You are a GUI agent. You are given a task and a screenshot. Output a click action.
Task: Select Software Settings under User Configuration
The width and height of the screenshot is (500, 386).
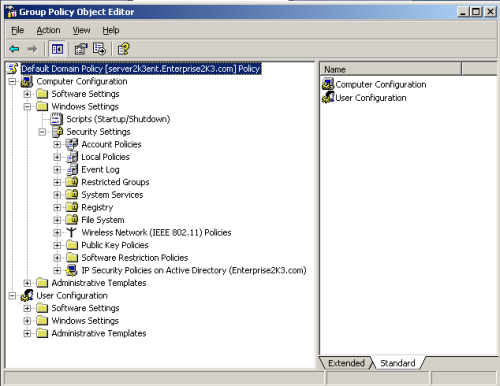85,308
